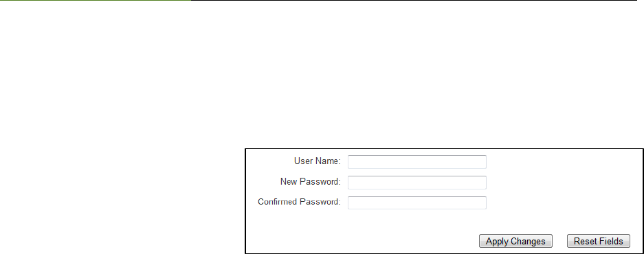Viewport: 644px width, 254px height.
Task: Click blank white area above the form
Action: (322, 74)
